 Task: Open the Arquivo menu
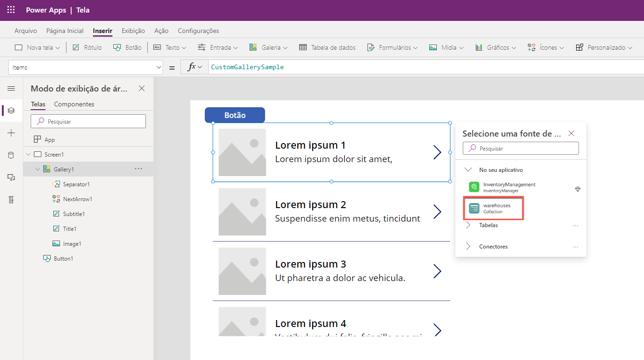(26, 31)
